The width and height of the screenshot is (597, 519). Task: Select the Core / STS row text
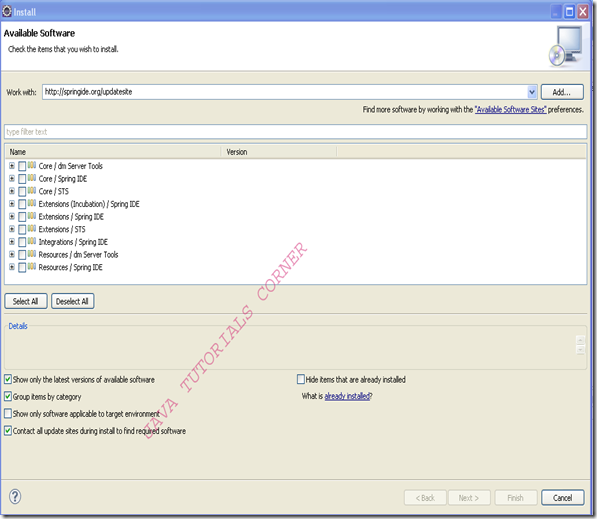(54, 191)
